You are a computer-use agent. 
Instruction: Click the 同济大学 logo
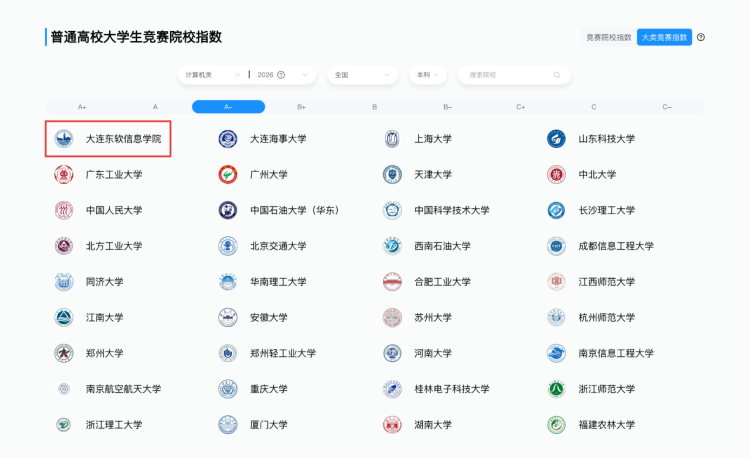(x=64, y=282)
